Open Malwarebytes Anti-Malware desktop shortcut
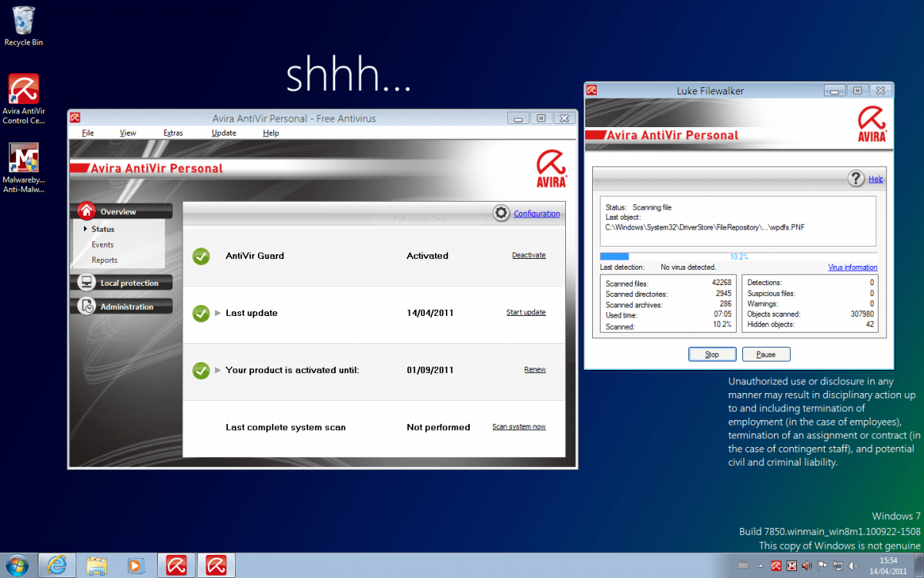This screenshot has width=924, height=578. pos(23,168)
